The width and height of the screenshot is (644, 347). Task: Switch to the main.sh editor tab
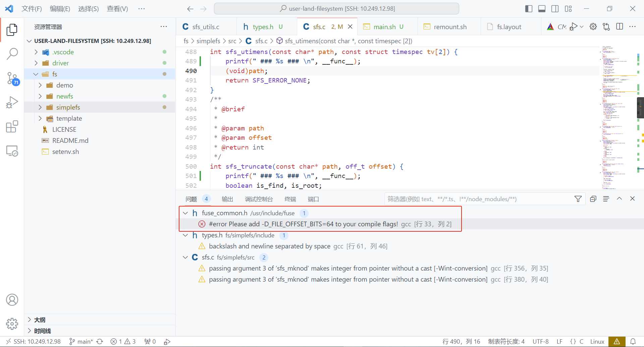(384, 27)
